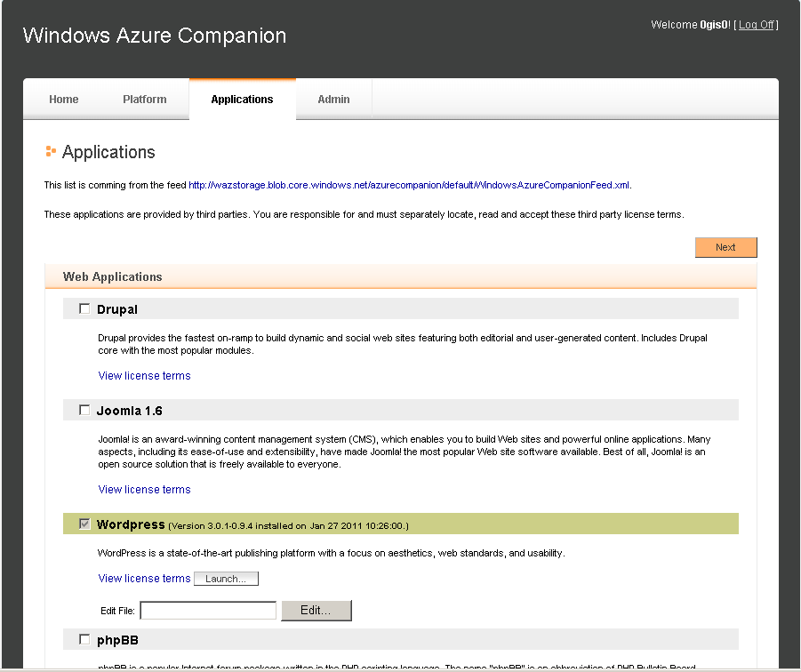
Task: Click the Applications page heading
Action: [x=108, y=152]
